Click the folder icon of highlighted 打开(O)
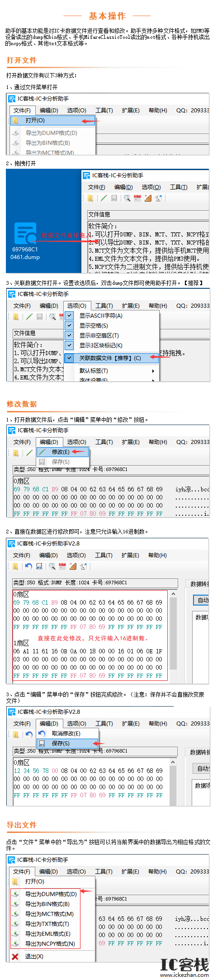The width and height of the screenshot is (217, 980). pyautogui.click(x=15, y=120)
